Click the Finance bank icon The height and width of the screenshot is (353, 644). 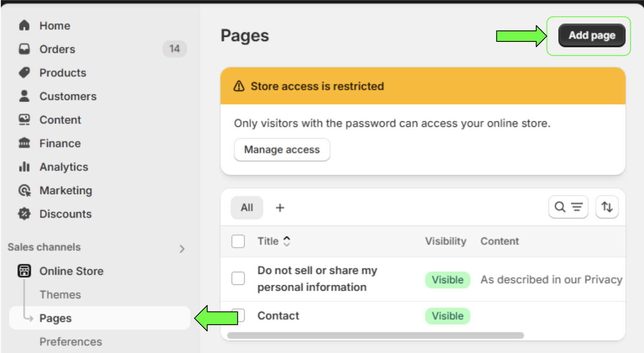(24, 143)
